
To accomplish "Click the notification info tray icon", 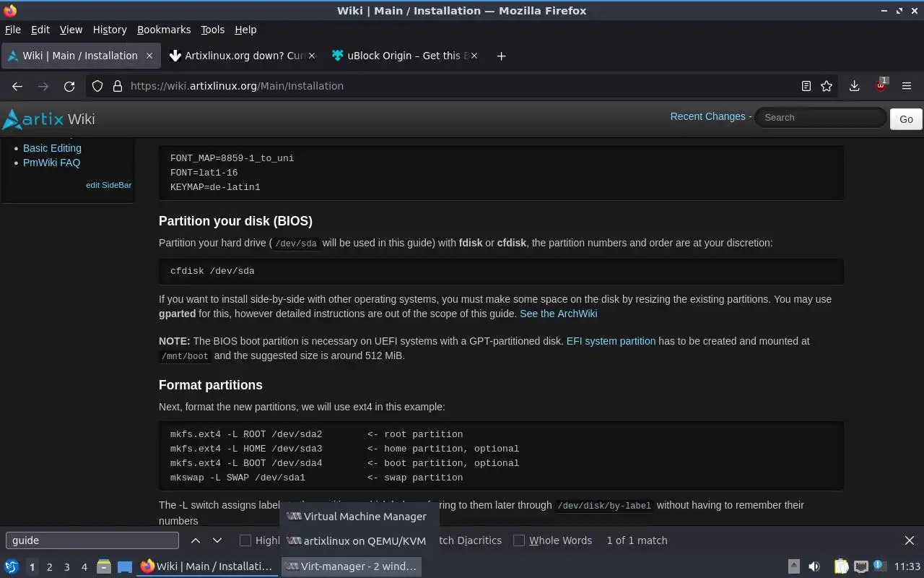I will click(879, 566).
